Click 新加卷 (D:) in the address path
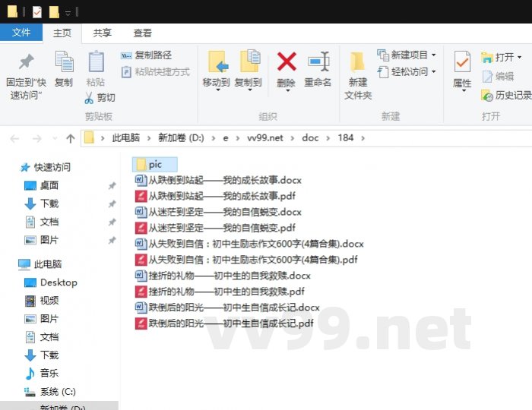Viewport: 532px width, 410px height. [x=181, y=138]
